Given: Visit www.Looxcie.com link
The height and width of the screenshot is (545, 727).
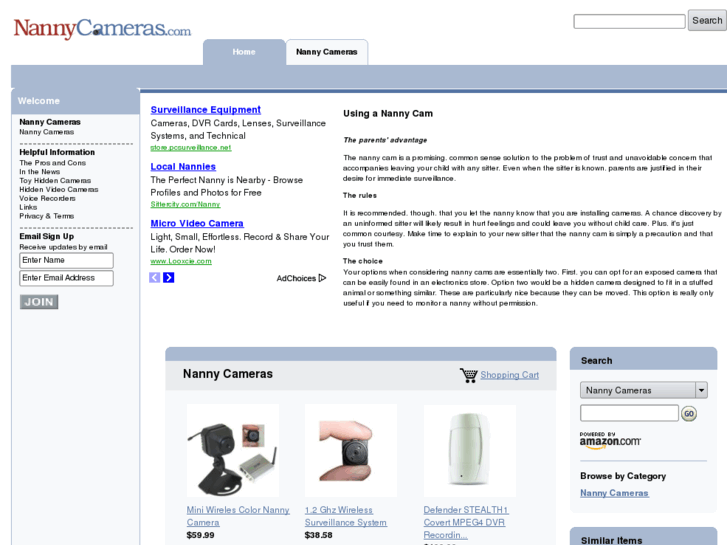Looking at the screenshot, I should point(181,261).
